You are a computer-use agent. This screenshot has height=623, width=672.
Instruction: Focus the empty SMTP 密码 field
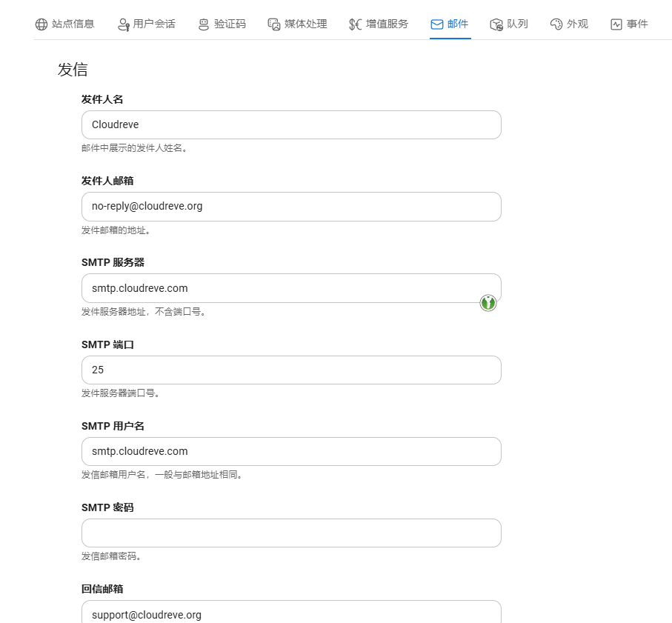click(x=291, y=533)
